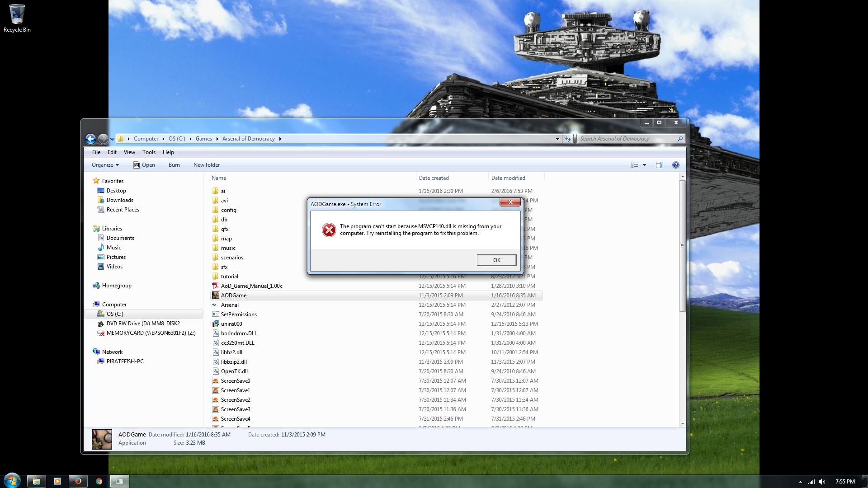Select PIRATEFISH-PC under Network
Image resolution: width=868 pixels, height=488 pixels.
click(125, 361)
